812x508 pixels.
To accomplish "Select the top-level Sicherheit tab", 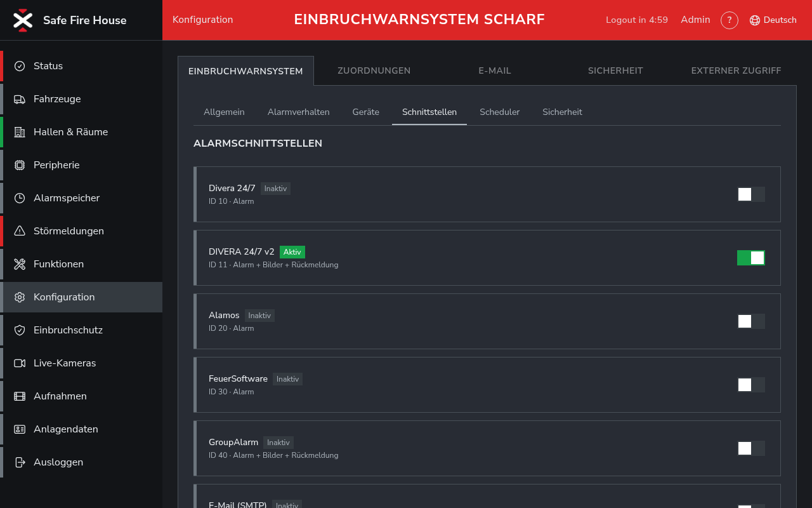I will 615,70.
